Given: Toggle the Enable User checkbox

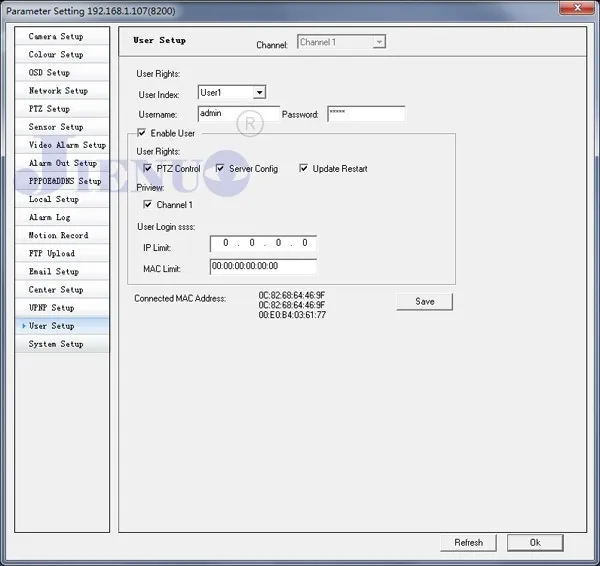Looking at the screenshot, I should 141,133.
